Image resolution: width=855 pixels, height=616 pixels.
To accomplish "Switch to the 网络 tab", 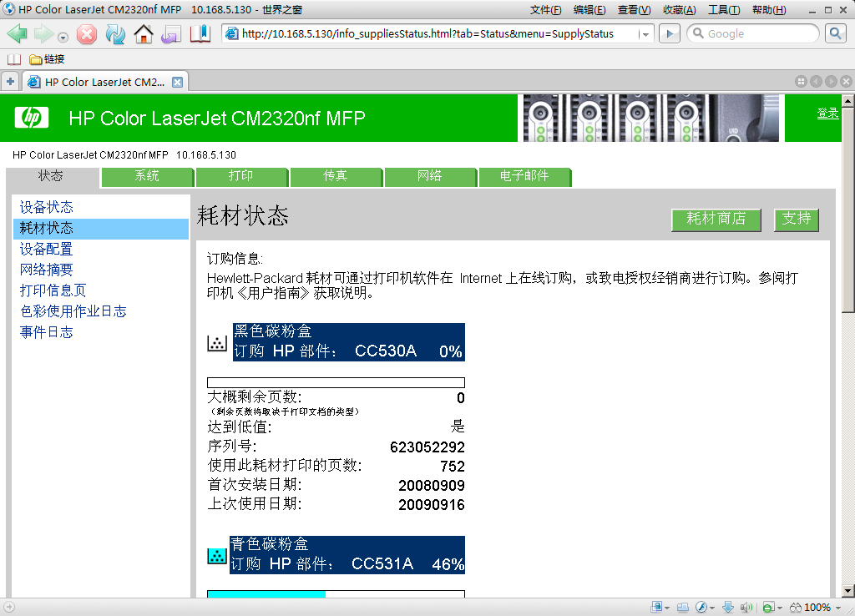I will click(x=430, y=176).
